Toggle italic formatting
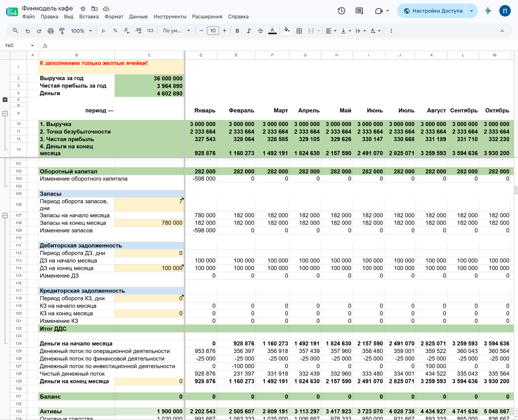The height and width of the screenshot is (420, 518). point(249,31)
